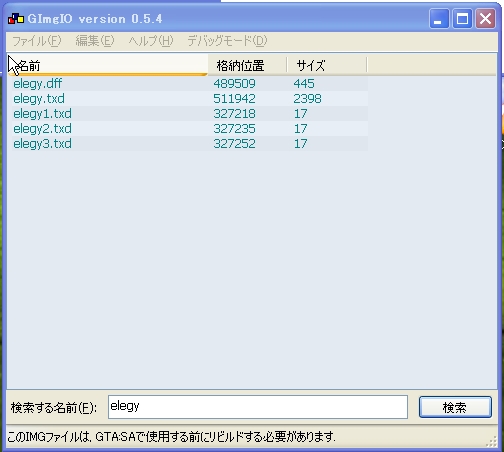
Task: Click the search name input field containing elegy
Action: pos(258,407)
